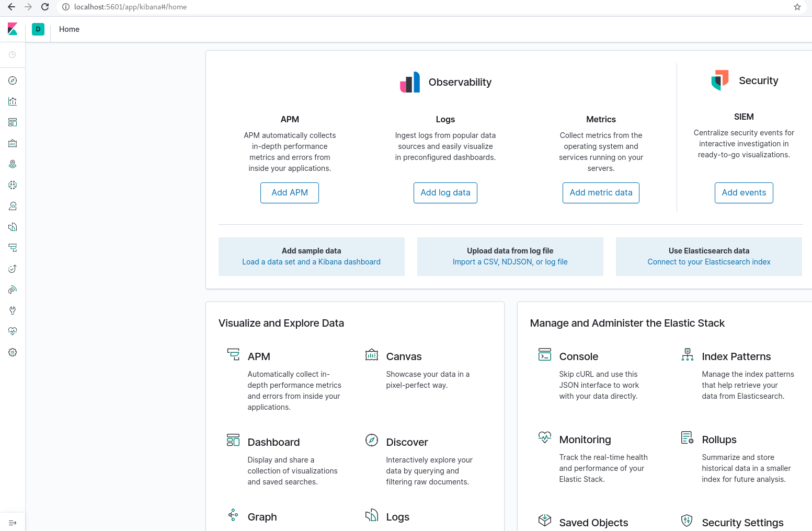812x531 pixels.
Task: Click the Graph card icon
Action: [233, 515]
